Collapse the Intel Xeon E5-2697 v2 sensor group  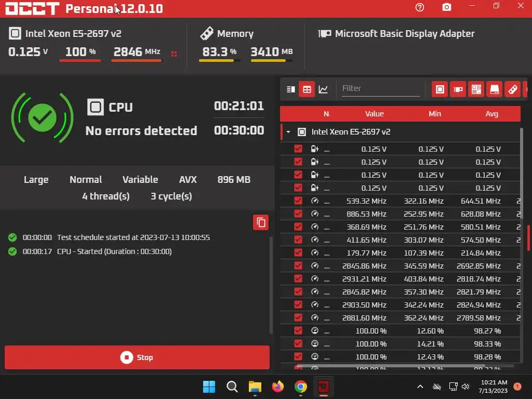point(288,131)
